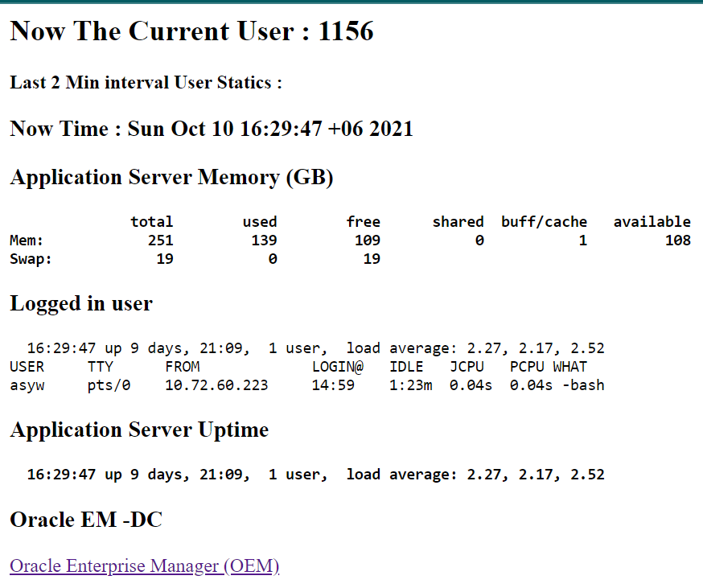
Task: Click the username "asyw"
Action: pos(27,385)
